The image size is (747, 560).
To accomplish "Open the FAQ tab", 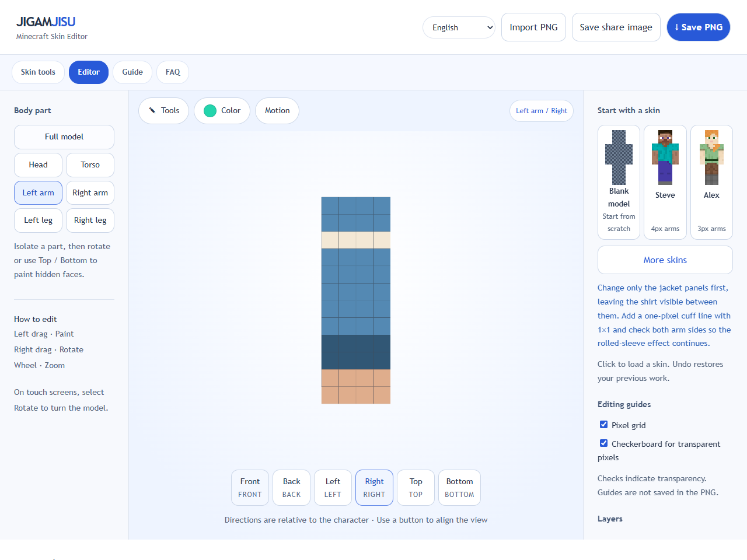I will [173, 72].
